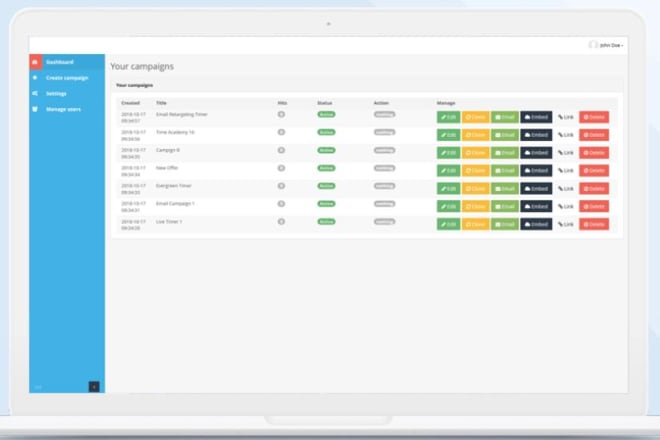This screenshot has width=660, height=440.
Task: Edit the New Offer campaign
Action: pos(448,171)
